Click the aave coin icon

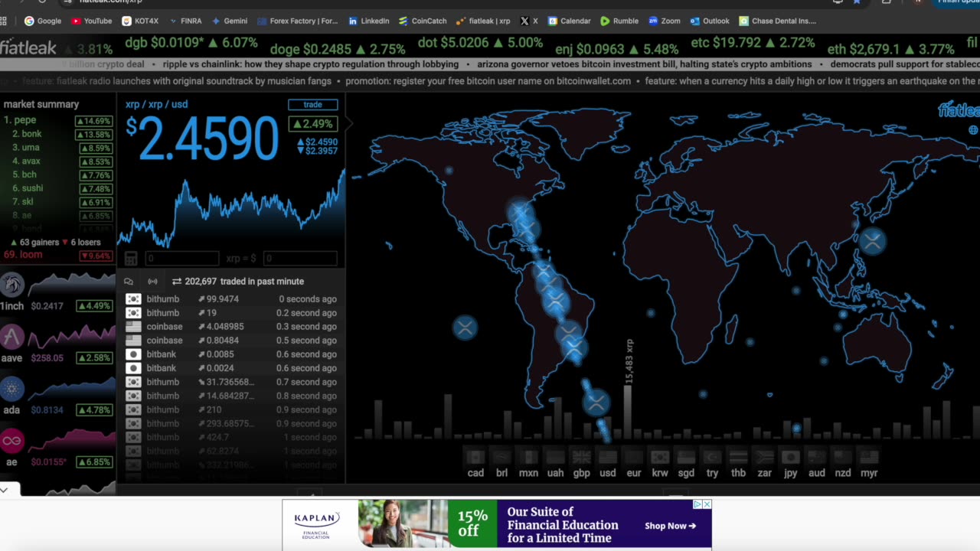[x=12, y=337]
